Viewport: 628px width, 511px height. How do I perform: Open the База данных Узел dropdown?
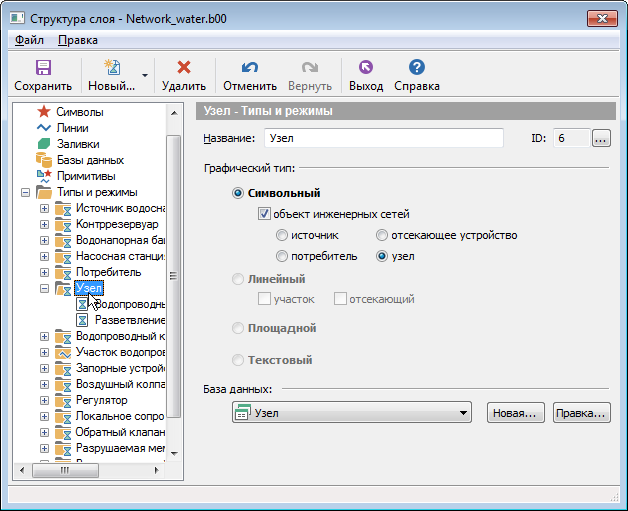[x=462, y=412]
